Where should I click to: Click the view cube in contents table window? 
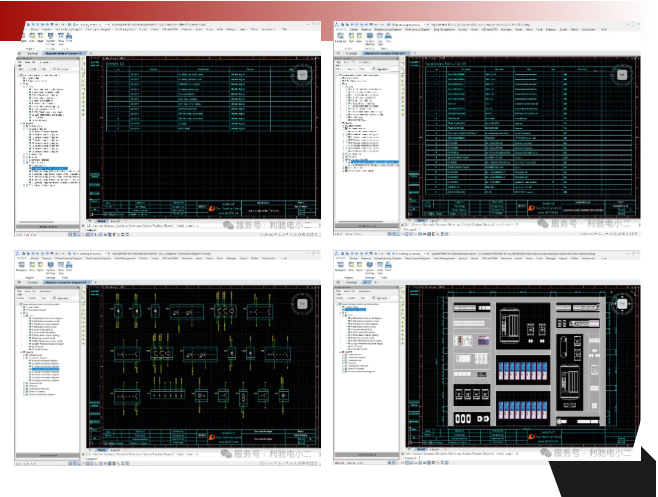pyautogui.click(x=302, y=75)
